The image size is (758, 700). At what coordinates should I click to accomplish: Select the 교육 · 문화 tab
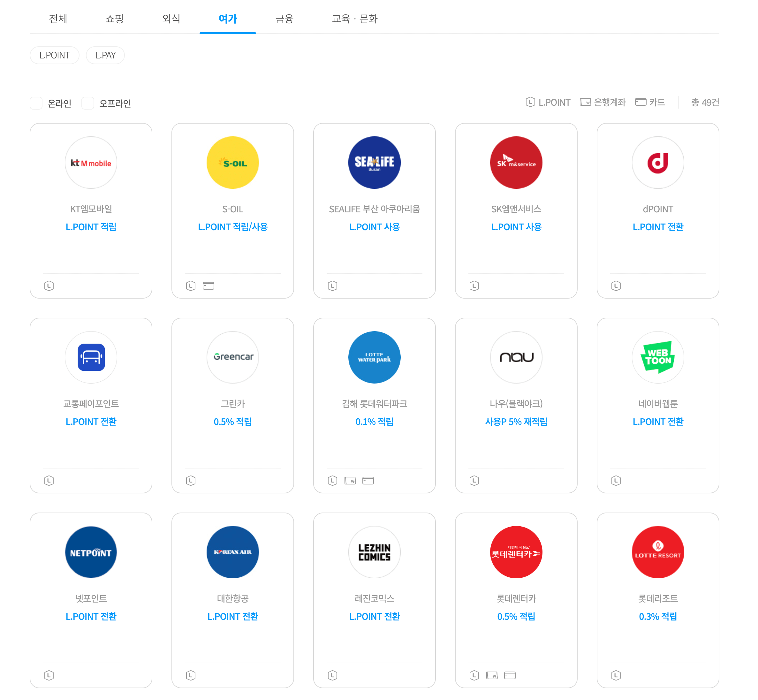click(354, 19)
